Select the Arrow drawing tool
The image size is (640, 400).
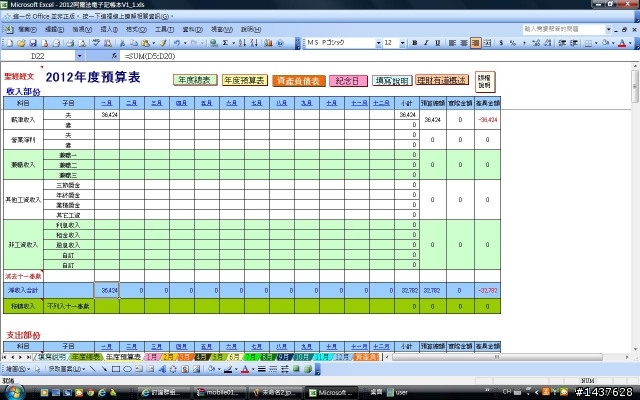pyautogui.click(x=104, y=369)
